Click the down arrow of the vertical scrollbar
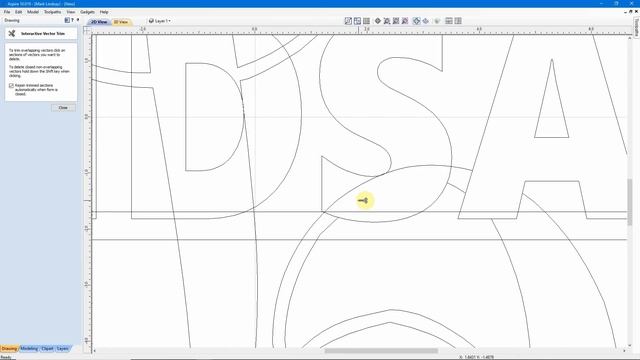 (x=630, y=345)
